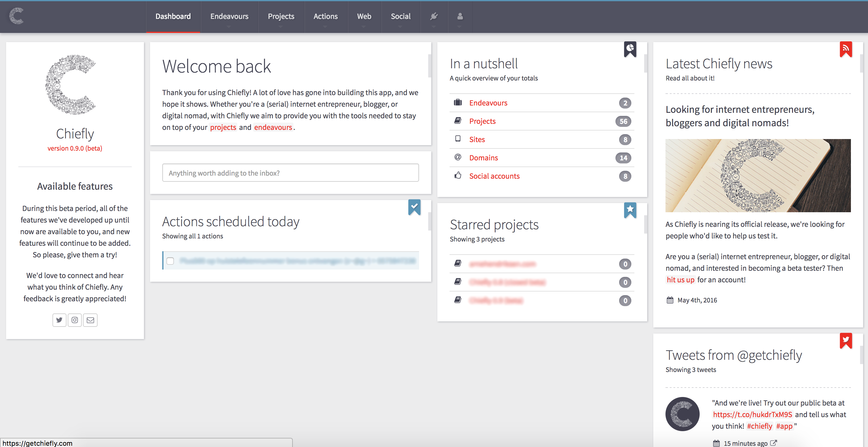Click the pie chart bookmark ribbon
The height and width of the screenshot is (447, 868).
pyautogui.click(x=630, y=49)
